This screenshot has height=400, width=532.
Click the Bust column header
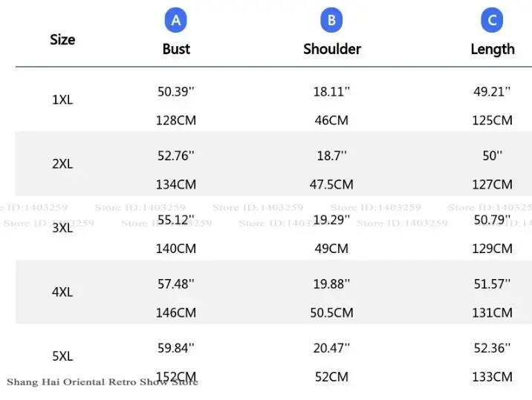176,49
